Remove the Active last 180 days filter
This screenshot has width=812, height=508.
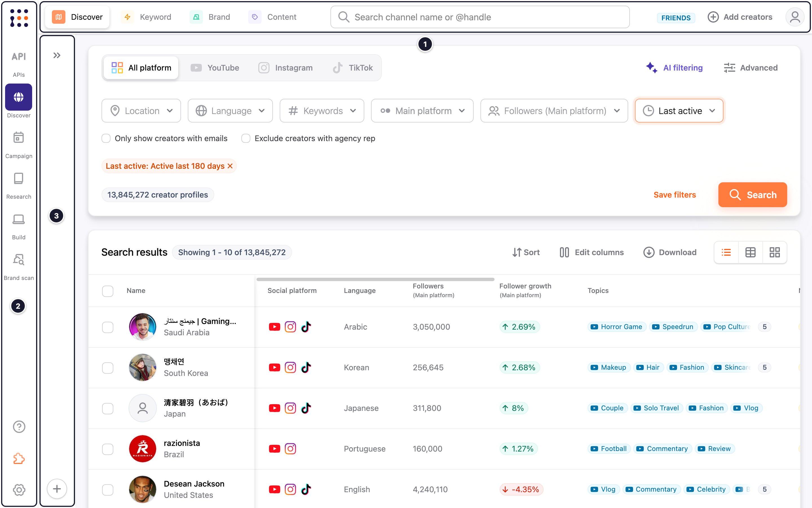click(x=230, y=166)
